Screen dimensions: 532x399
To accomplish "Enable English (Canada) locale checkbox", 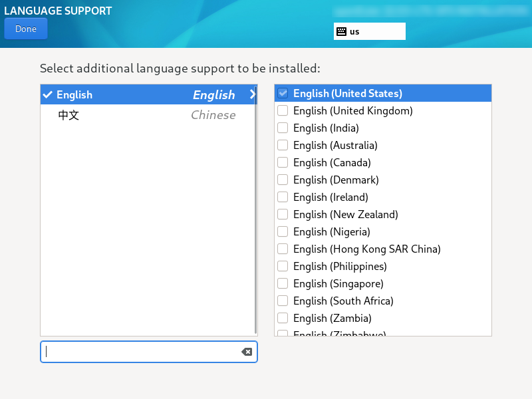I will click(283, 163).
